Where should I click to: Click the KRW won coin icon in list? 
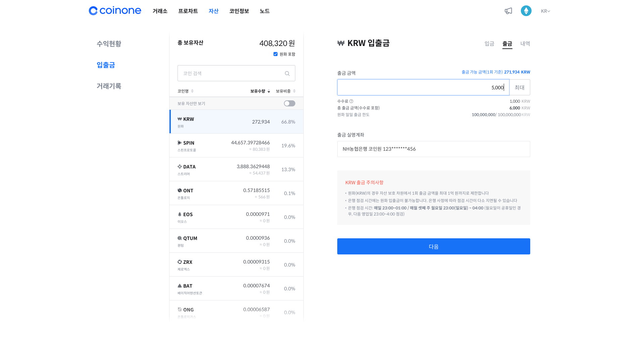click(180, 119)
